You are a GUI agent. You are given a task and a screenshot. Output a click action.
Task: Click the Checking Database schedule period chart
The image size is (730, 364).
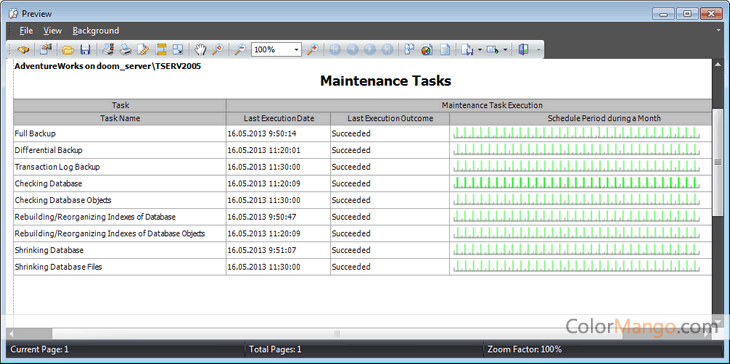coord(576,182)
